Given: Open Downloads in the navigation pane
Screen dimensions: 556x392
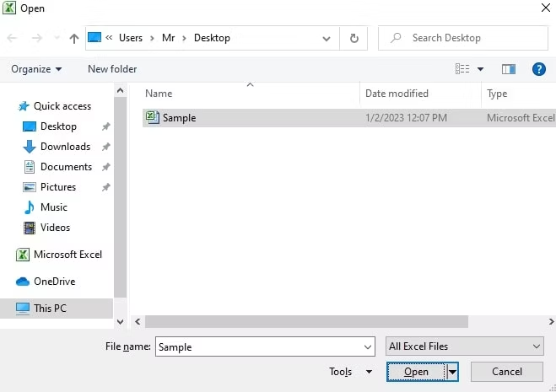Looking at the screenshot, I should pos(65,147).
